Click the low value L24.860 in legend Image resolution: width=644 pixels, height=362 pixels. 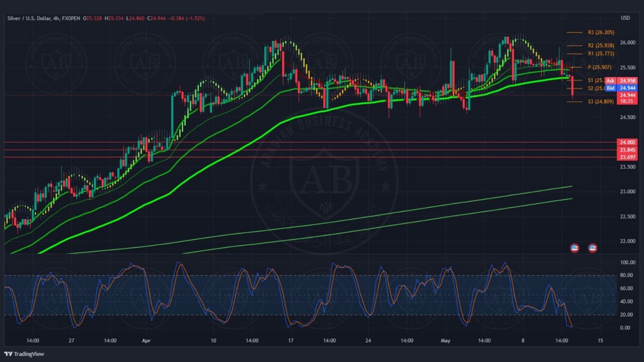tap(135, 18)
